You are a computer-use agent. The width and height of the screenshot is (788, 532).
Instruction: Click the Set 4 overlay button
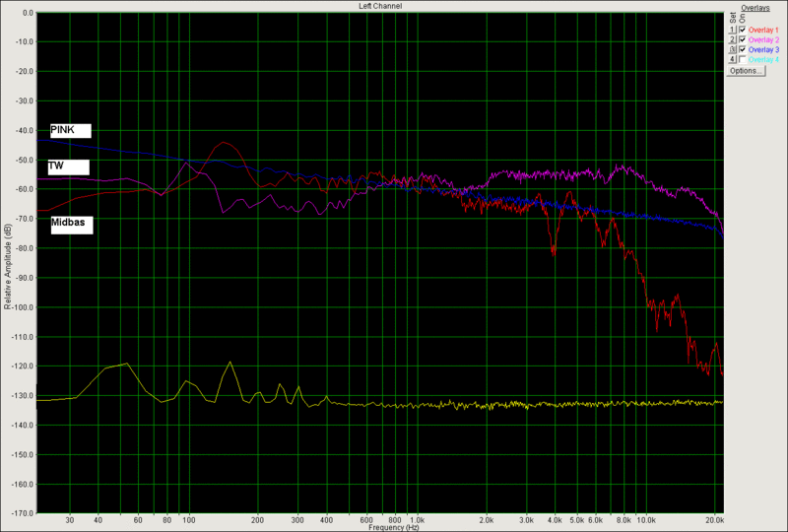732,59
